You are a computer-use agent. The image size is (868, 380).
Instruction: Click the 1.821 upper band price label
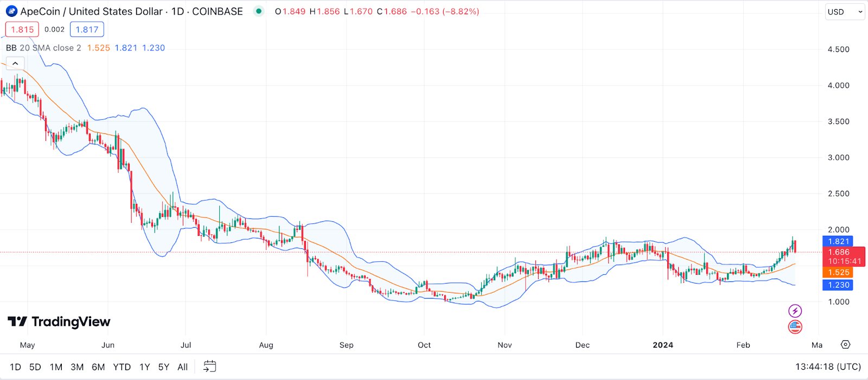838,241
